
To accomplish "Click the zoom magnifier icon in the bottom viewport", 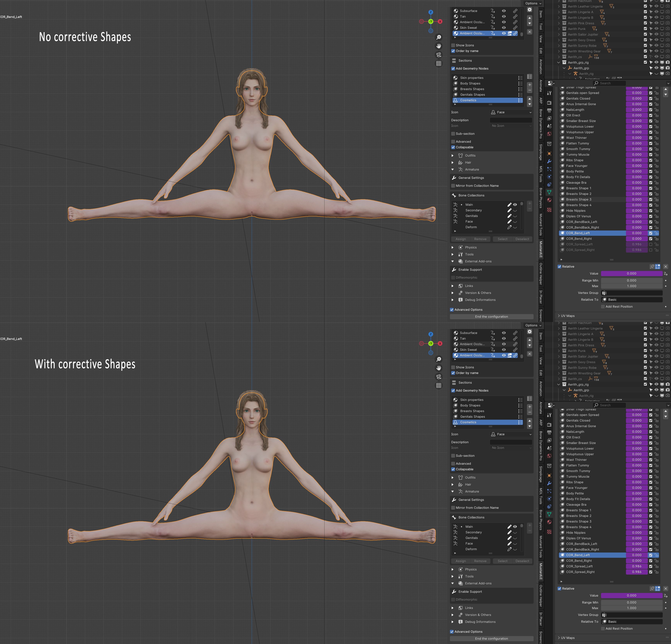I will [x=439, y=359].
